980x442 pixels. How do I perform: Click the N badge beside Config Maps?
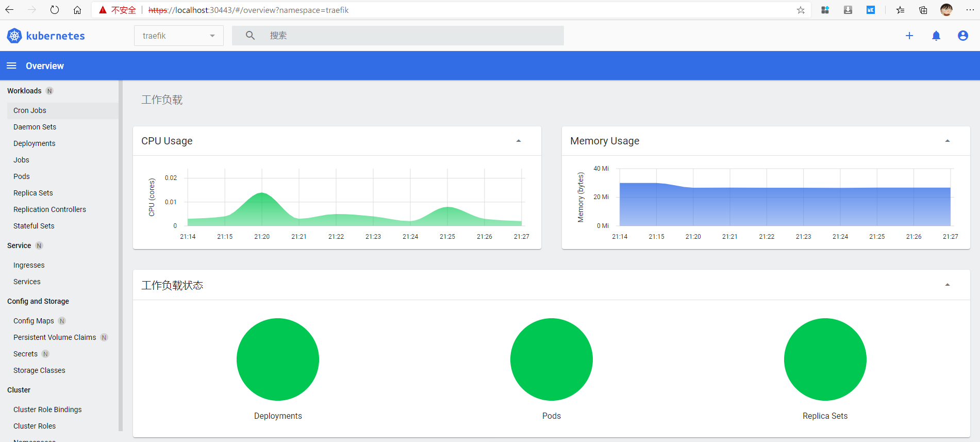62,321
